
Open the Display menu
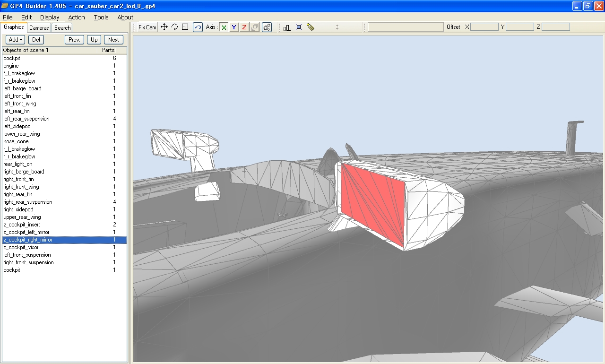point(50,17)
